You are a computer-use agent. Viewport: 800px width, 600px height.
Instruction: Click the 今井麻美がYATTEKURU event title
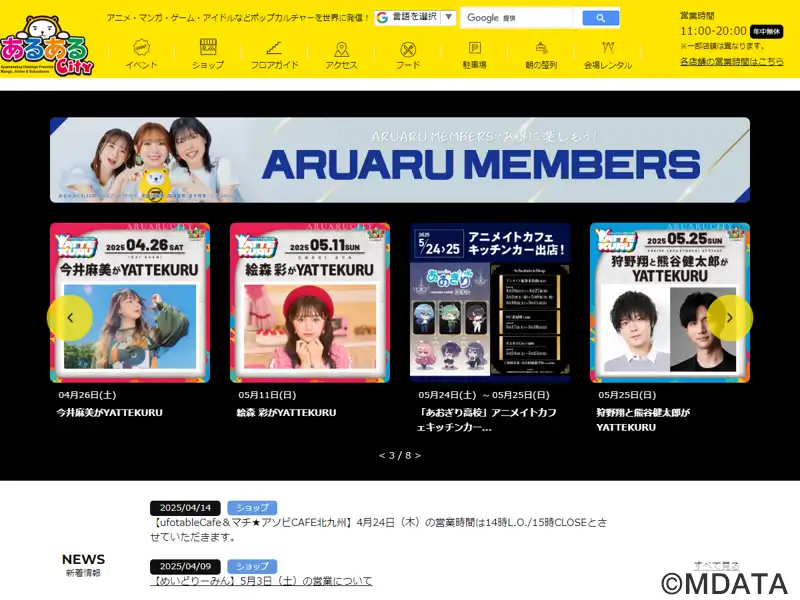tap(110, 413)
